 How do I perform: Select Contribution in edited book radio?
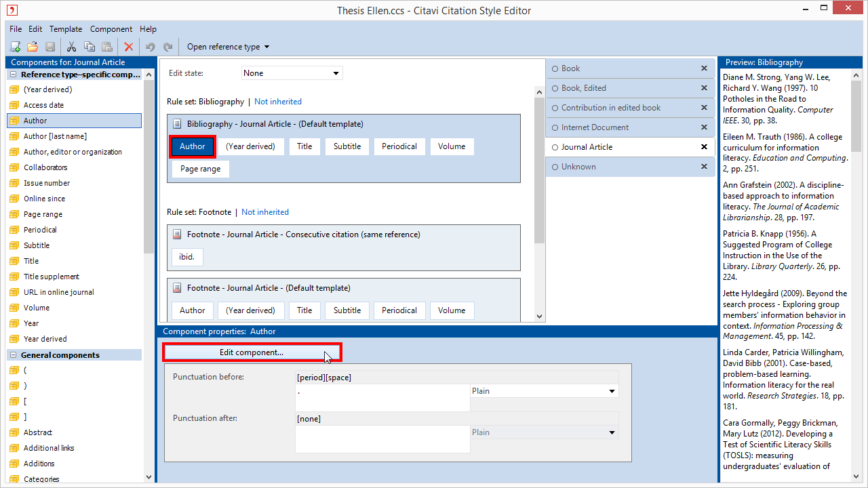555,108
